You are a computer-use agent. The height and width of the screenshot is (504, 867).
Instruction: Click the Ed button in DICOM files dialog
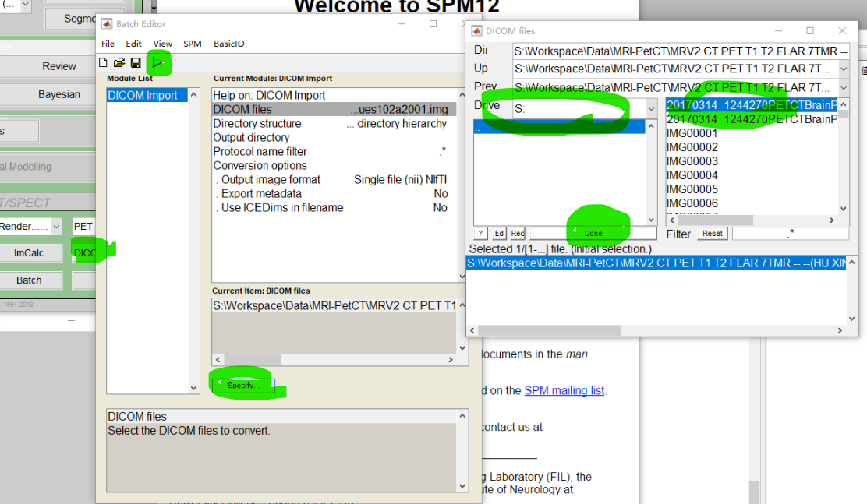[498, 233]
